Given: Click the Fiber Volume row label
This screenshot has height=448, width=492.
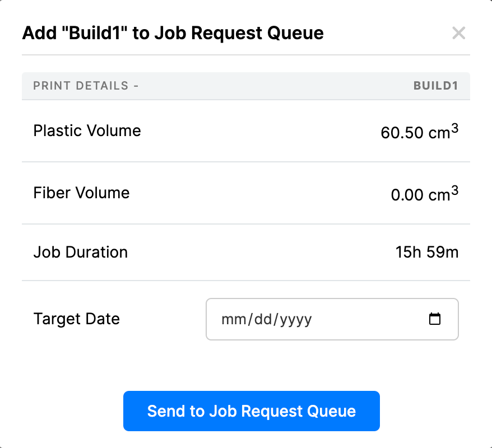Looking at the screenshot, I should pyautogui.click(x=81, y=193).
